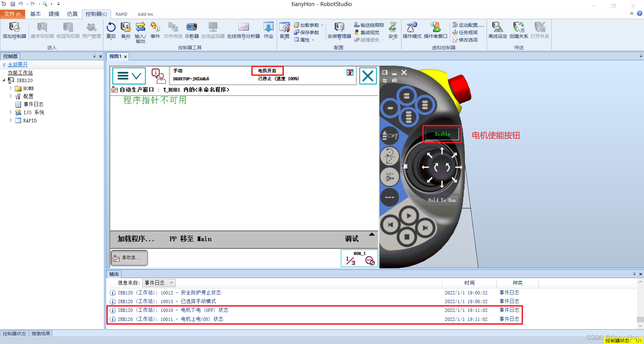Switch to 搜索结果 bottom tab
Viewport: 644px width, 344px height.
41,334
